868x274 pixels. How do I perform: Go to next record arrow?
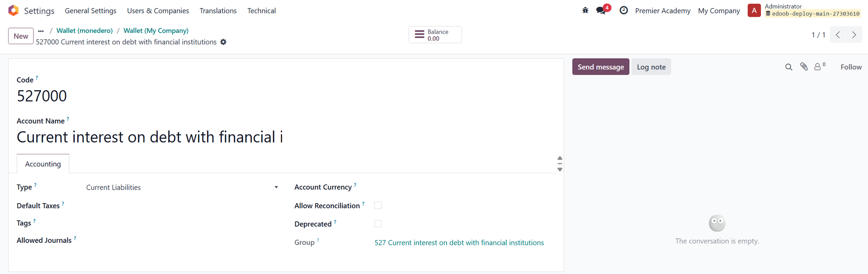854,35
